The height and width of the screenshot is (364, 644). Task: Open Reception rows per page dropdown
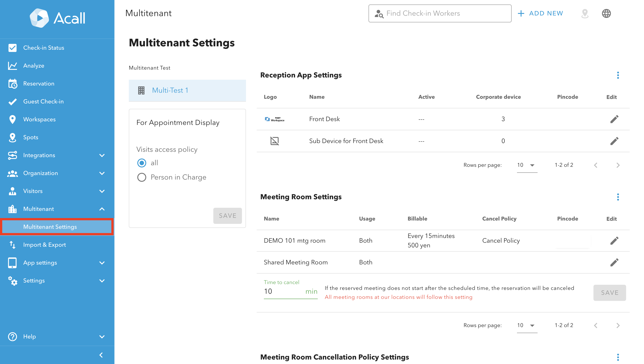(527, 165)
